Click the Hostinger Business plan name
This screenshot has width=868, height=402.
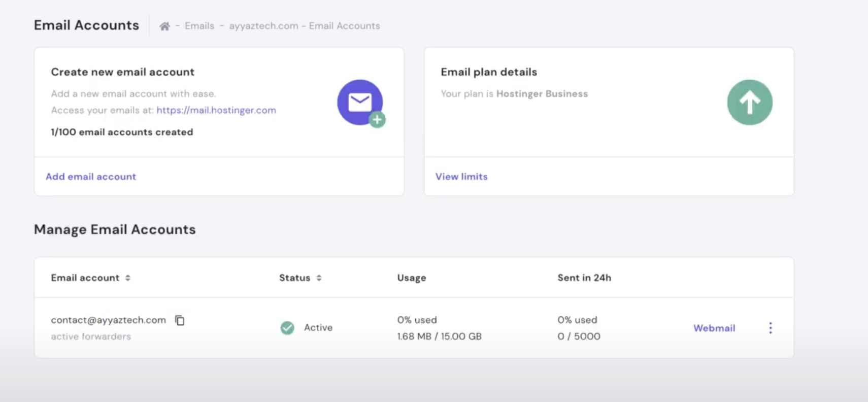tap(542, 94)
